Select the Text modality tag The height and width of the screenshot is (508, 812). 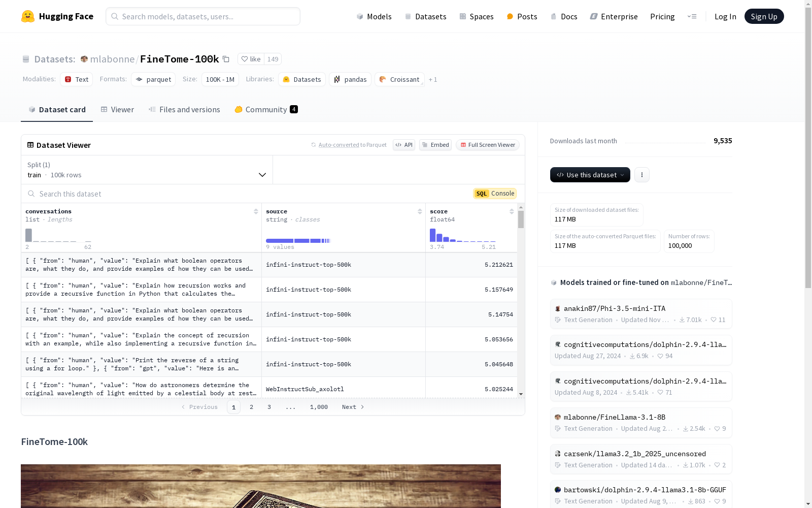77,79
